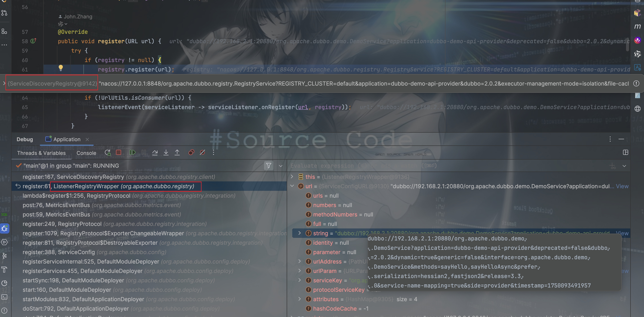Click the override gutter icon at line 58
Screen dimensions: 644x317
pos(33,41)
